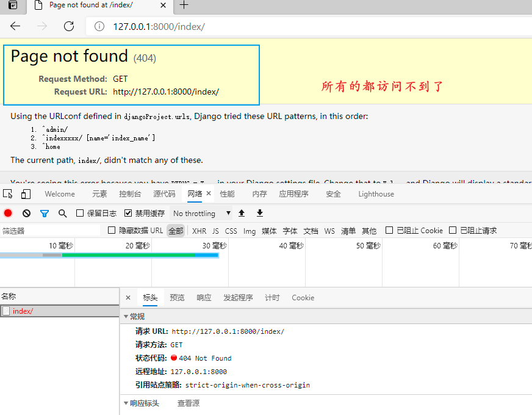This screenshot has width=532, height=415.
Task: Filter requests by 文档
Action: pyautogui.click(x=311, y=231)
